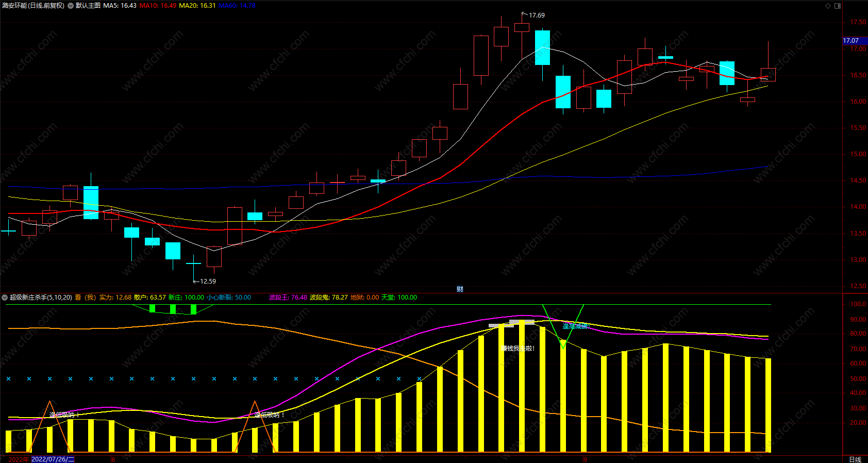Click the 2022年 year label
The width and height of the screenshot is (868, 463).
click(x=19, y=459)
